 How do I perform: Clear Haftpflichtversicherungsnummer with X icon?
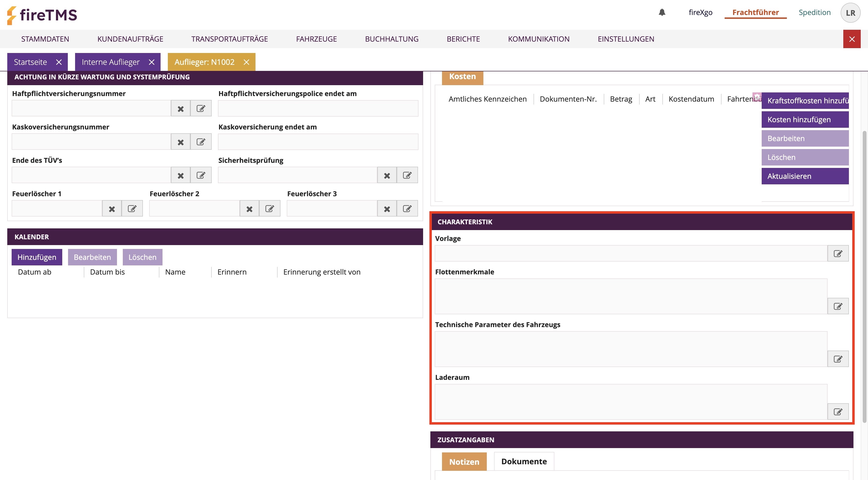[x=181, y=109]
